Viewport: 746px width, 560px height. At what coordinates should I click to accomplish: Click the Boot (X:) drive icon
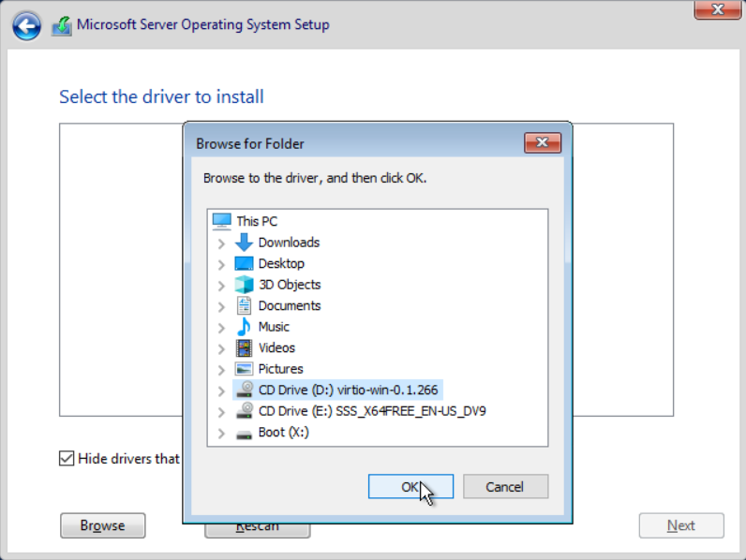pos(244,433)
